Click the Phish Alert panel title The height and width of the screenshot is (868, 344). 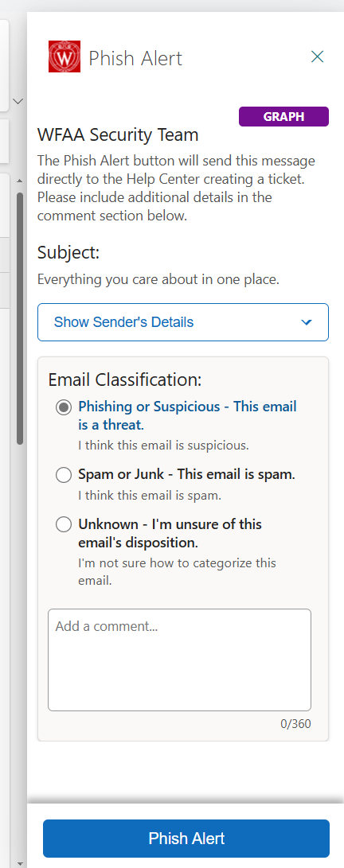[135, 58]
